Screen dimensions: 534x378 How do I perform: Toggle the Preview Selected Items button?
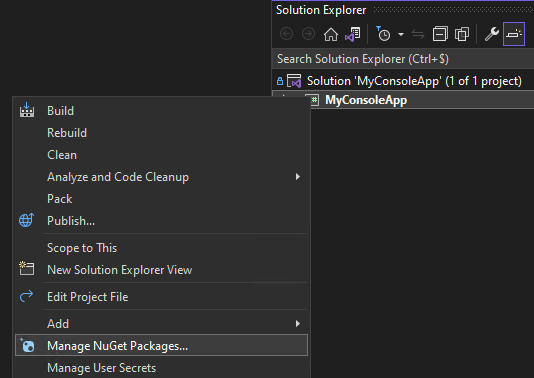[514, 34]
